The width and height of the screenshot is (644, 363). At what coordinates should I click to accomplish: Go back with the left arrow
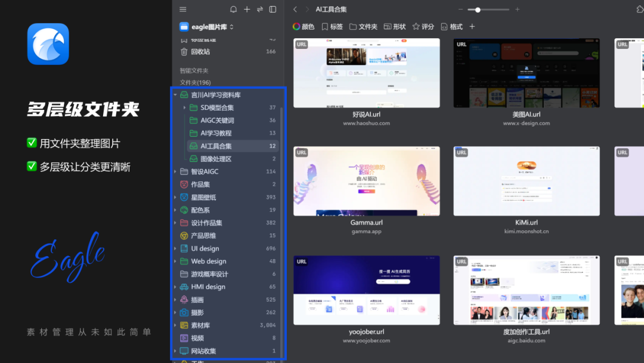295,10
